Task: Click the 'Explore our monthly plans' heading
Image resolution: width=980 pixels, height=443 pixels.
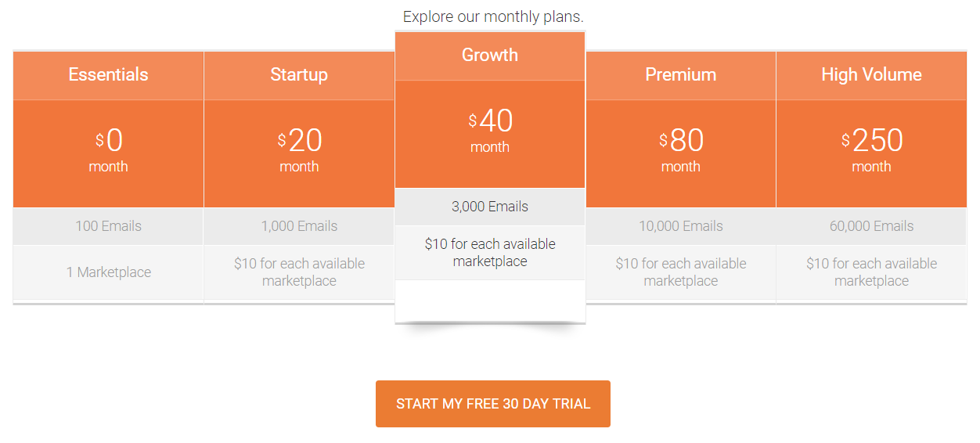Action: pos(493,16)
